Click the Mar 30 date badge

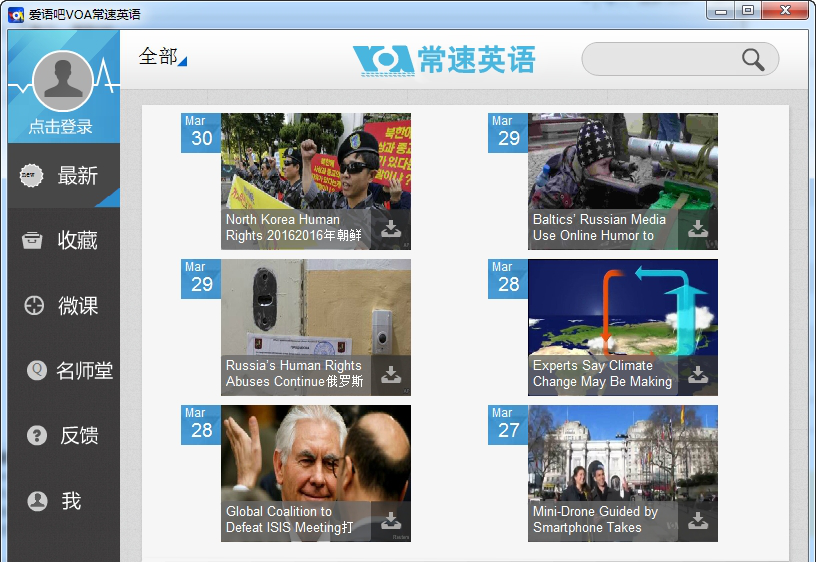(x=201, y=133)
